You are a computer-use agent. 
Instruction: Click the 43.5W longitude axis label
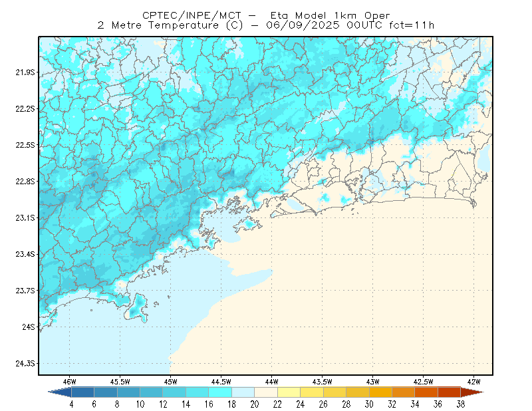pyautogui.click(x=322, y=382)
